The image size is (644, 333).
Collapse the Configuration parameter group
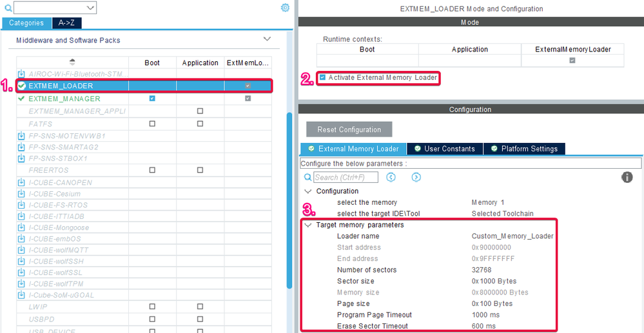(307, 191)
